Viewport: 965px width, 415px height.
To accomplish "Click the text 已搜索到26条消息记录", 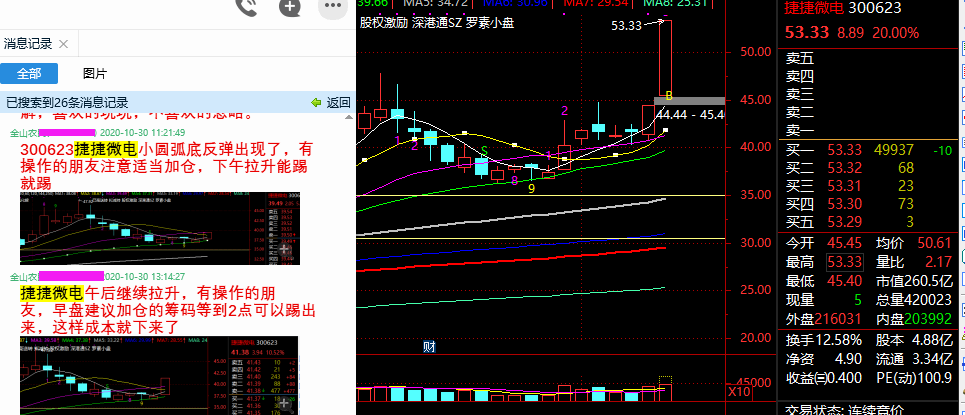I will pyautogui.click(x=66, y=103).
